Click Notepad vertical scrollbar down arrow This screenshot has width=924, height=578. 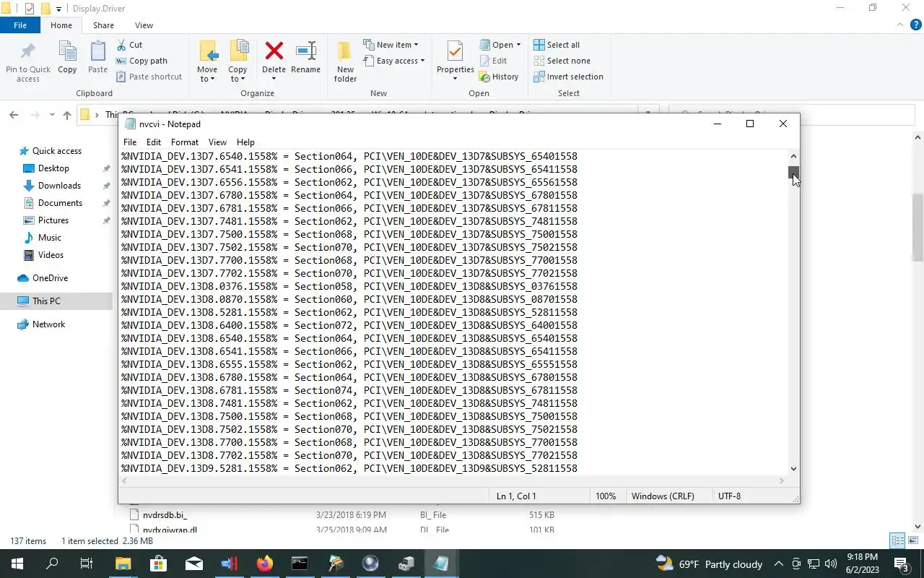click(x=793, y=469)
